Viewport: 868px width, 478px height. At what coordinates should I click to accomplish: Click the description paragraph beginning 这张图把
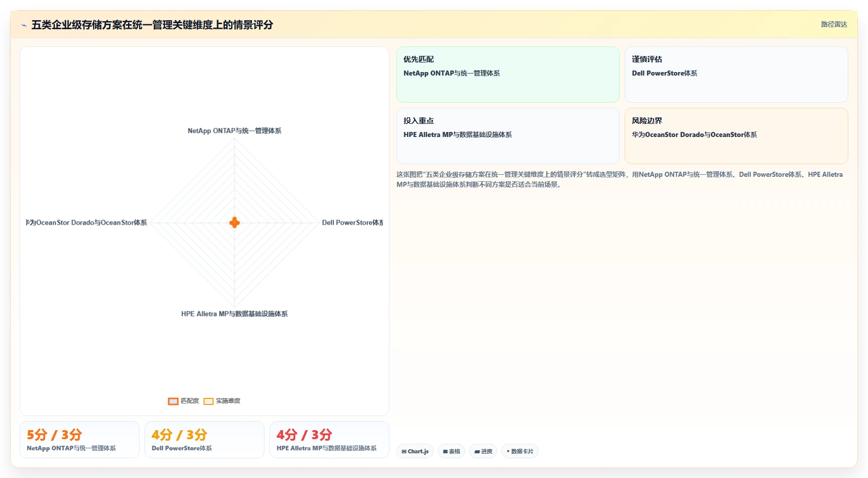point(620,179)
